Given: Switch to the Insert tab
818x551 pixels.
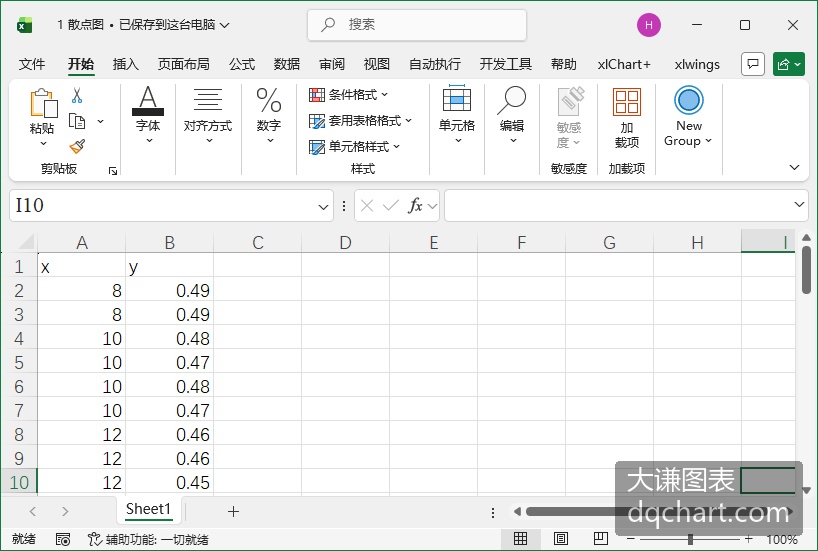Looking at the screenshot, I should pyautogui.click(x=126, y=64).
